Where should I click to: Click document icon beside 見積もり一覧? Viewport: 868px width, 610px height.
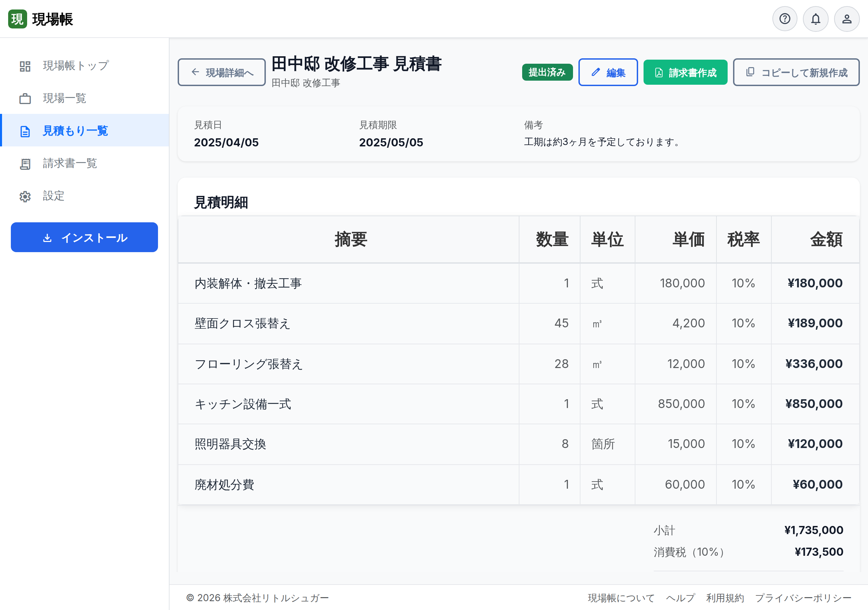(25, 131)
